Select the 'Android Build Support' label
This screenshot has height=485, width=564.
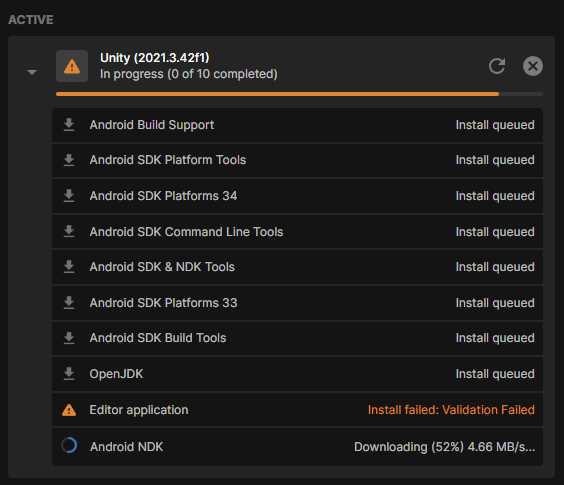152,125
